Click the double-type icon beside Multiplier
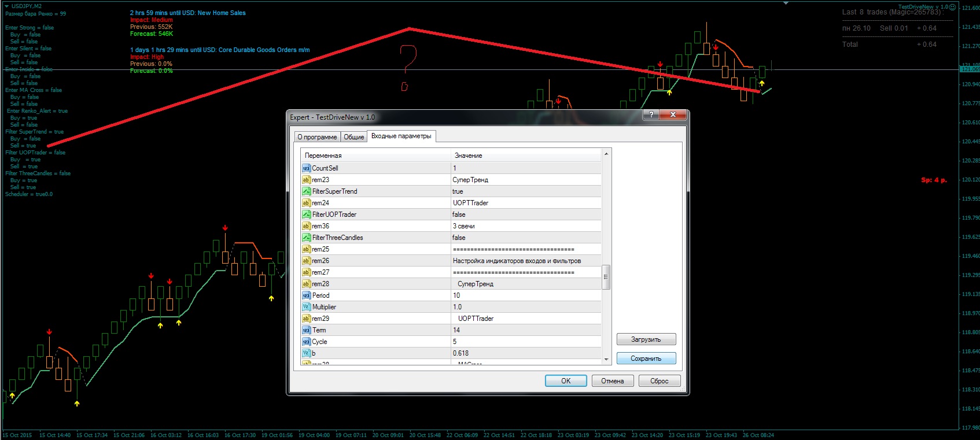This screenshot has height=440, width=980. click(x=306, y=307)
